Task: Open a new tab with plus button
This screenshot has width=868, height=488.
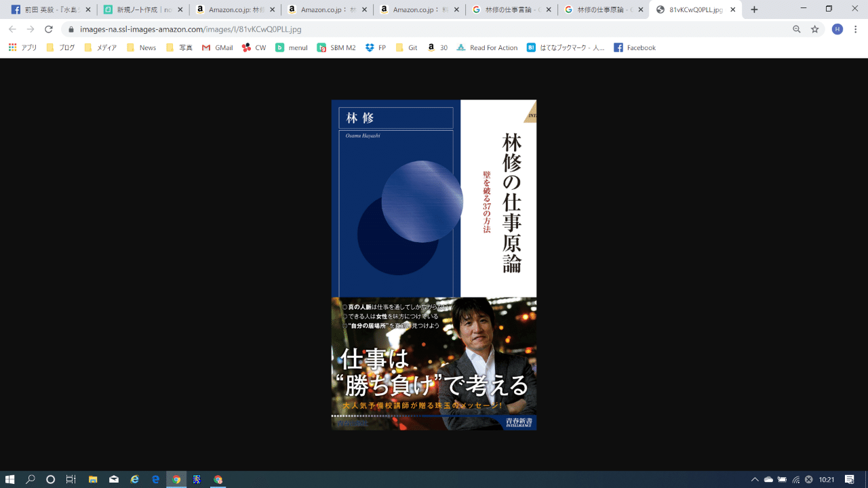Action: coord(754,9)
